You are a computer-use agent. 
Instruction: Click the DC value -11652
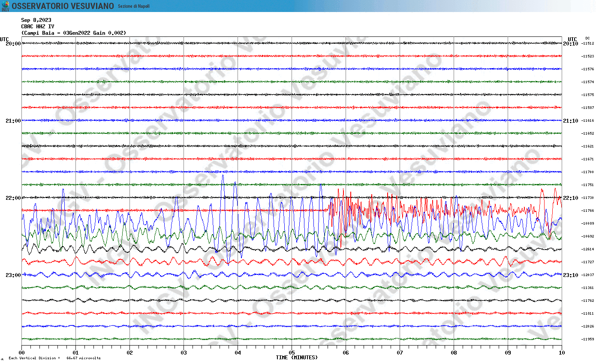[x=587, y=133]
